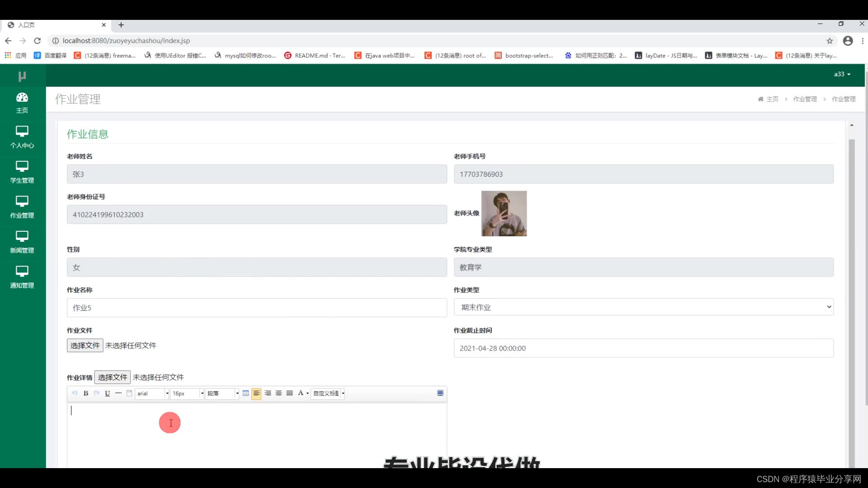Viewport: 868px width, 488px height.
Task: Insert horizontal rule in editor
Action: (118, 393)
